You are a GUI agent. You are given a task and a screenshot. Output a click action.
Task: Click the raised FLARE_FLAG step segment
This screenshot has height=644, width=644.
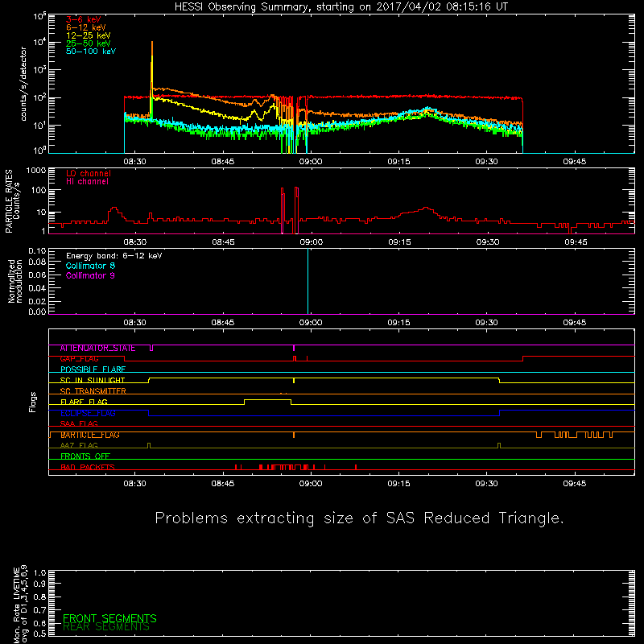[x=268, y=399]
